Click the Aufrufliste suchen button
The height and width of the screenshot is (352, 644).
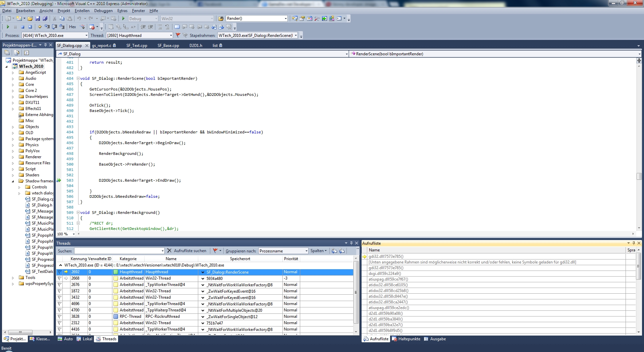190,251
